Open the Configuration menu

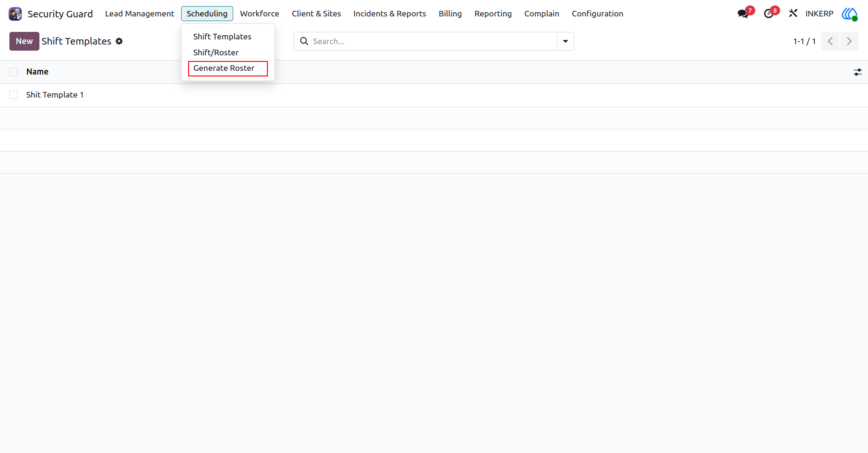click(598, 14)
